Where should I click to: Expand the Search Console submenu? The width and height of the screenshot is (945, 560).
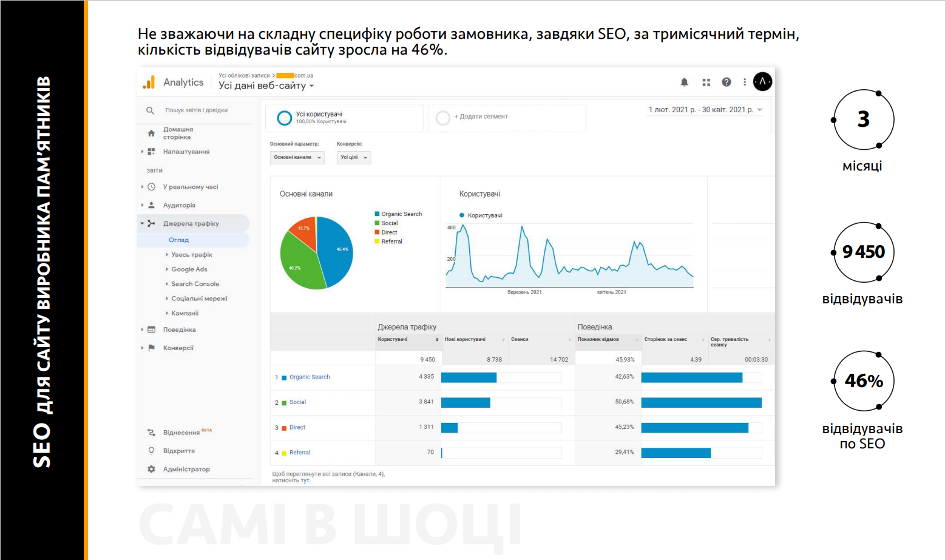(193, 284)
